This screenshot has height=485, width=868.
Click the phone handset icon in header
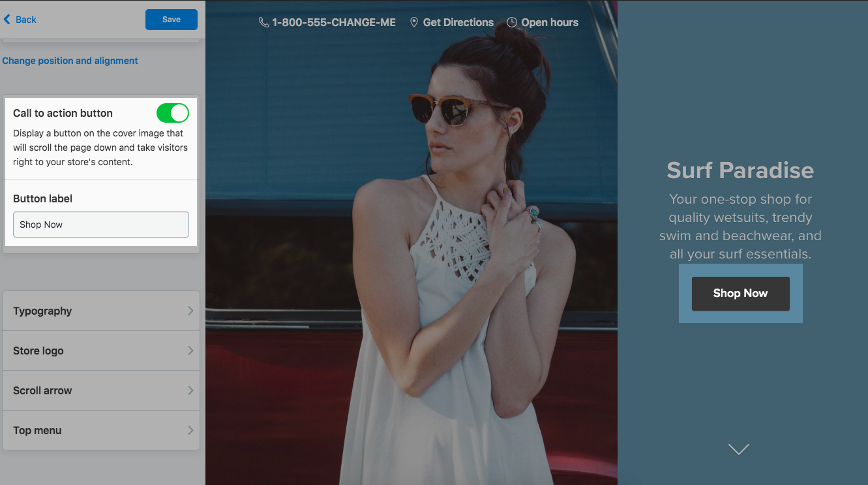pyautogui.click(x=263, y=22)
